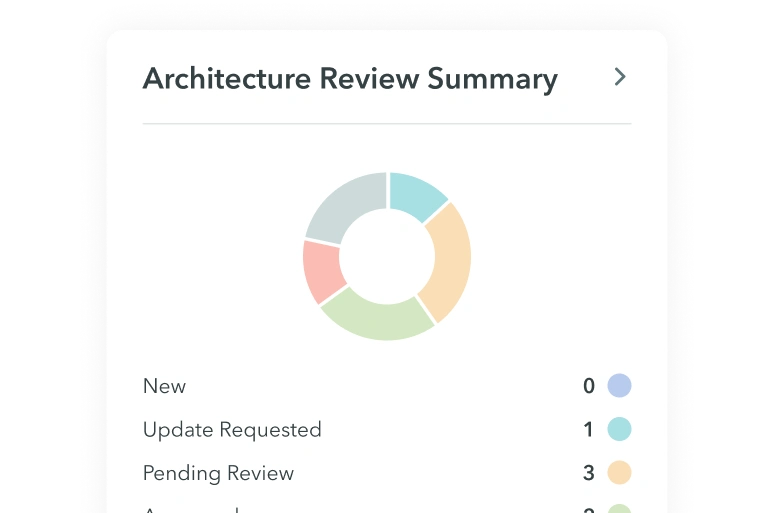Click the New status label

[164, 386]
